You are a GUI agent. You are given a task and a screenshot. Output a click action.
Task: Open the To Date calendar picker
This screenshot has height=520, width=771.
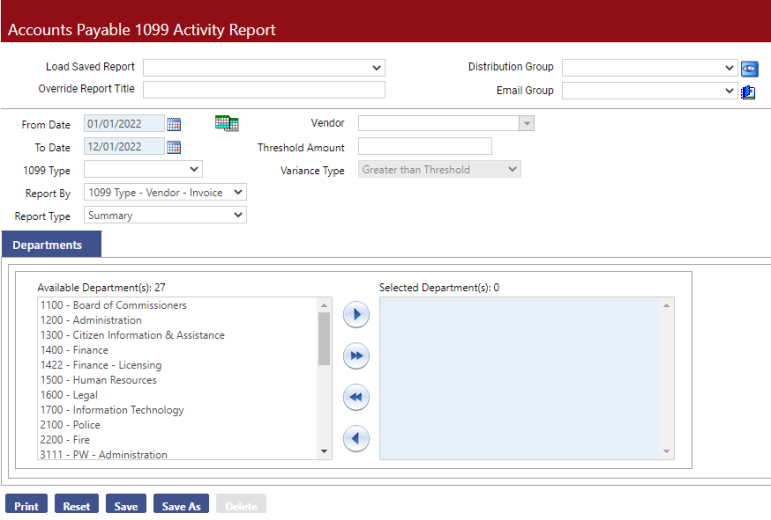(x=174, y=147)
